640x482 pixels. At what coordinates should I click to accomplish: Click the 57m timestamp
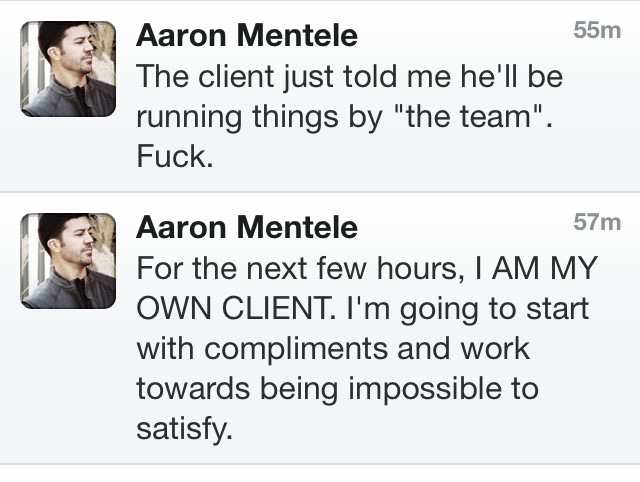pyautogui.click(x=597, y=223)
